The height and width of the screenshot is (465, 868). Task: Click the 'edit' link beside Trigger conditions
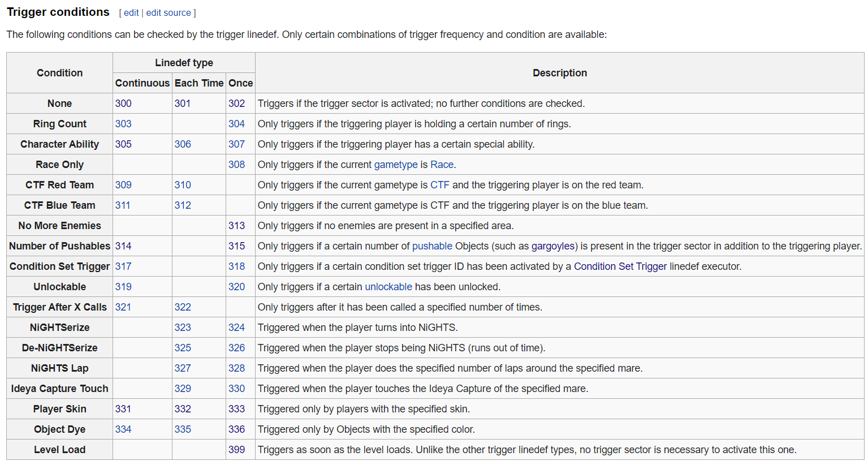click(x=131, y=12)
